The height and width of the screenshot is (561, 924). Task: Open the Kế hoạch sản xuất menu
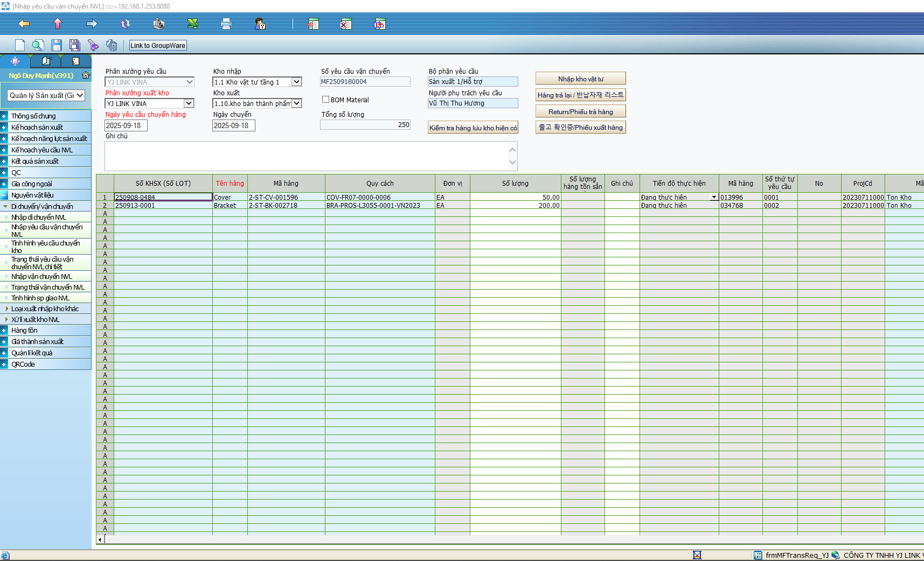coord(37,127)
